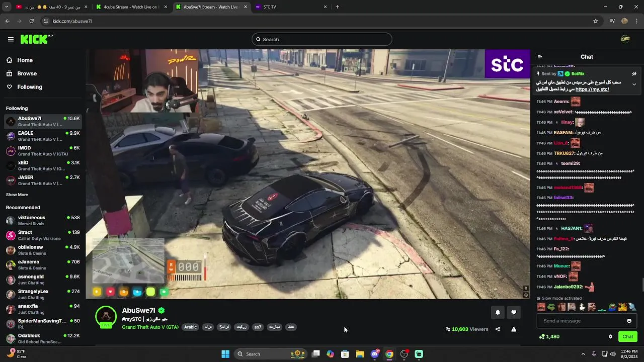
Task: Open EAGLE channel in Following list
Action: [43, 136]
